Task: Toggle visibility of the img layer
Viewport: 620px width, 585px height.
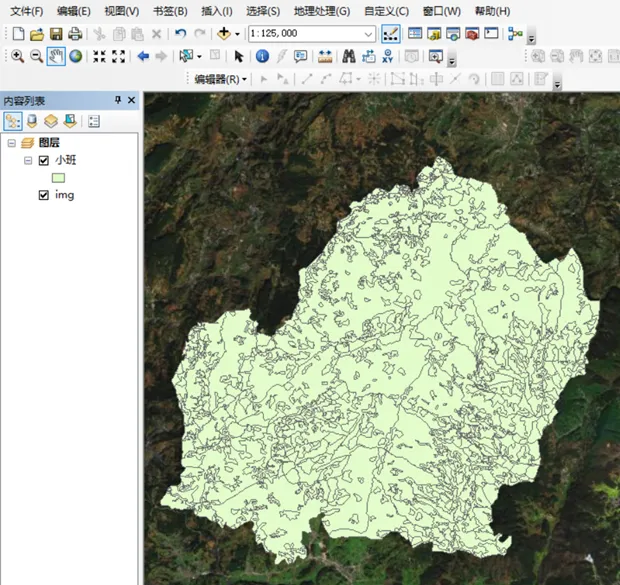Action: tap(43, 195)
